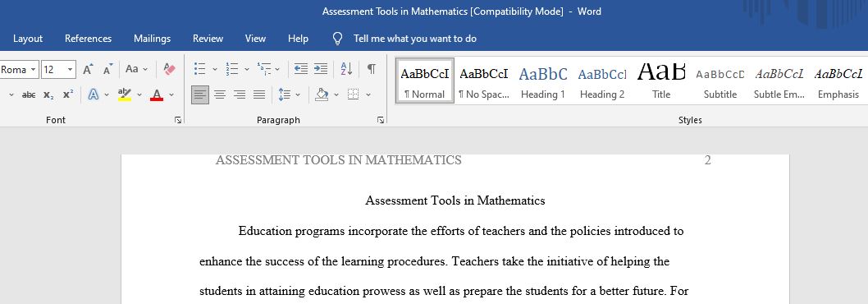
Task: Open the Layout tab
Action: pyautogui.click(x=28, y=39)
